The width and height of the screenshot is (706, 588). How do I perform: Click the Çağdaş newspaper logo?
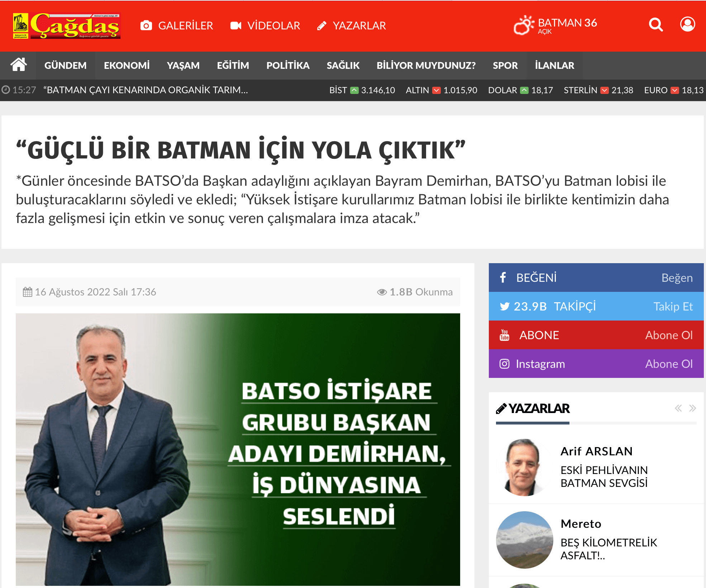67,25
